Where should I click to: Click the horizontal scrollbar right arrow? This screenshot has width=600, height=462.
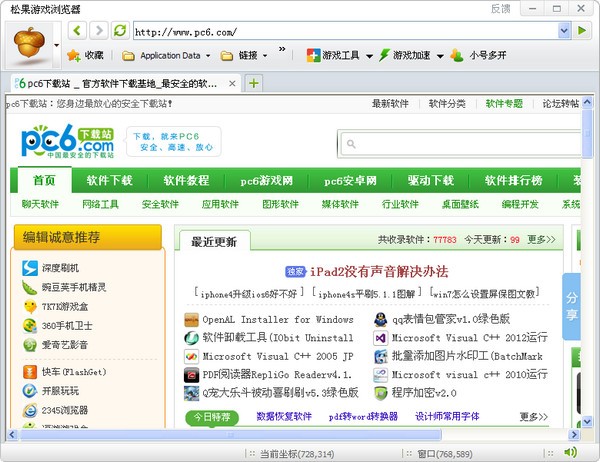(x=574, y=435)
